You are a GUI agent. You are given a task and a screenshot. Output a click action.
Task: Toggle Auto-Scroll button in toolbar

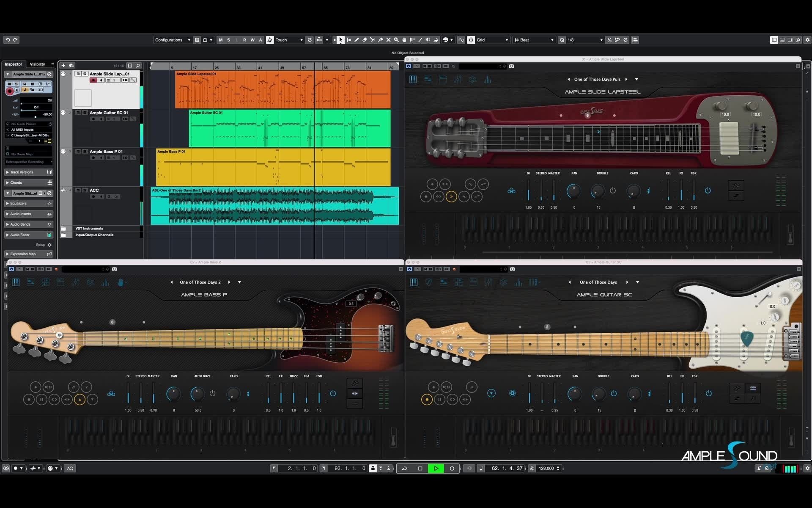click(x=319, y=40)
